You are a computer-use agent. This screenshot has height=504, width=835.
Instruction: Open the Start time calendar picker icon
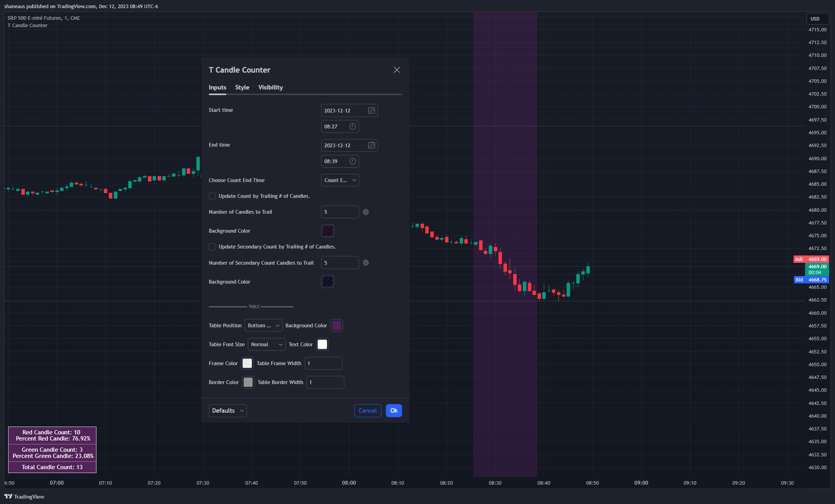371,111
